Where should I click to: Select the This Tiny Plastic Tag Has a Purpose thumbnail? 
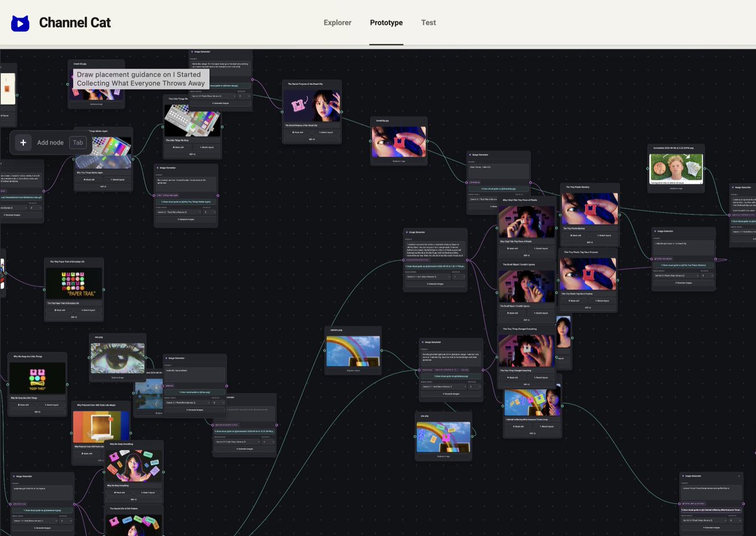coord(588,274)
